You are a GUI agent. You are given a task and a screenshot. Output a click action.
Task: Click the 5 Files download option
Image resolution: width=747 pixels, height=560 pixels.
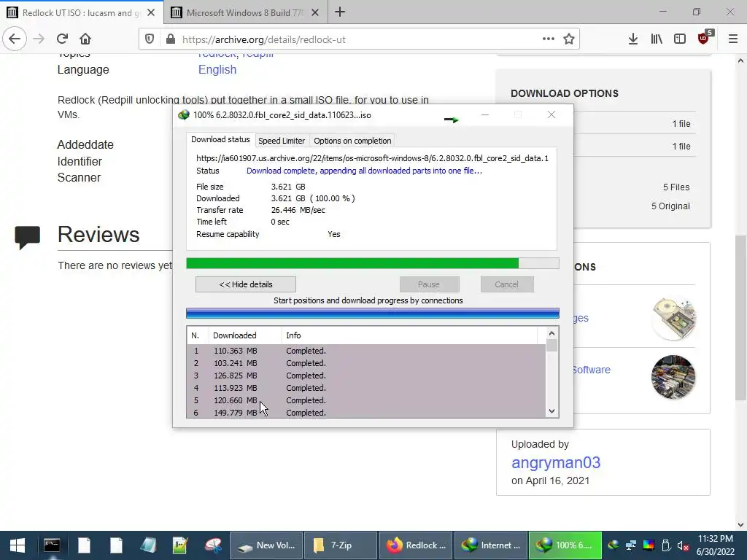[676, 187]
